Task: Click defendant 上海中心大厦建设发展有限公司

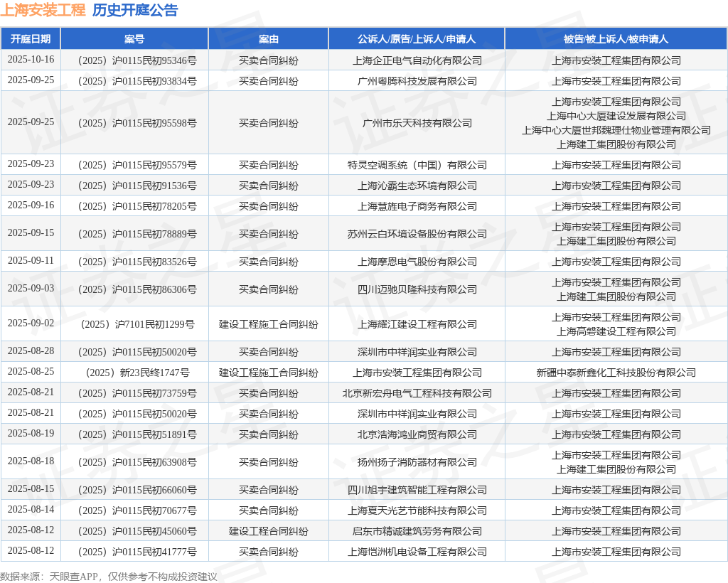Action: (x=616, y=116)
